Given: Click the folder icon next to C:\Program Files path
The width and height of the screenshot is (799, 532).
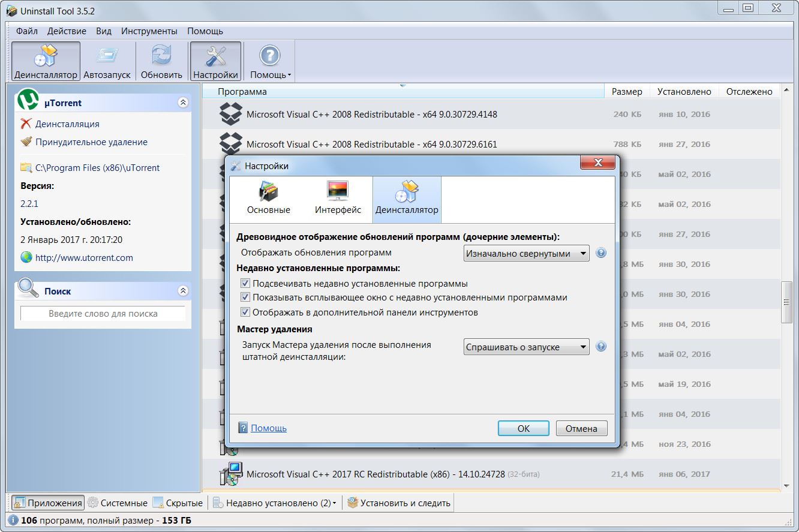Looking at the screenshot, I should 26,167.
